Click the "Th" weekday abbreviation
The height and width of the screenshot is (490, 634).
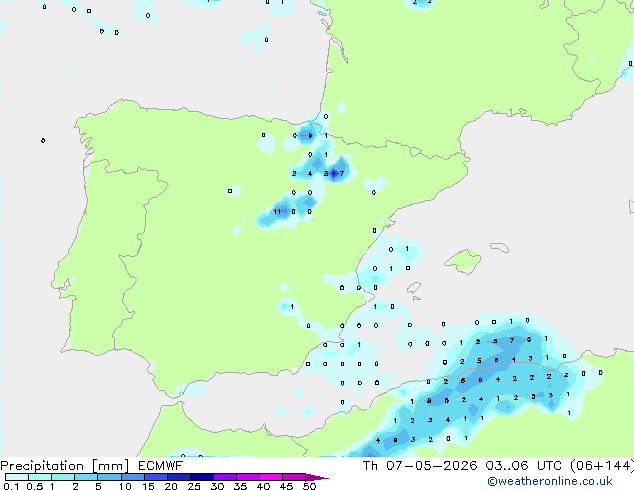[x=370, y=466]
